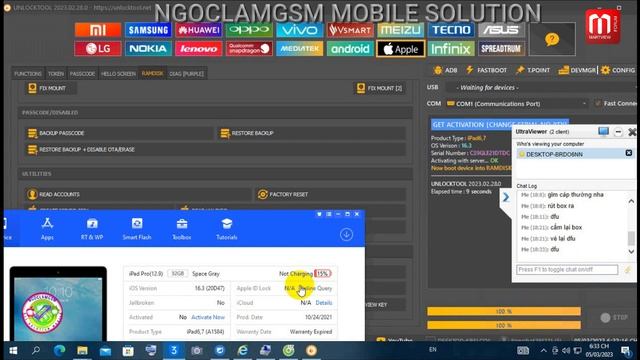Select the Vivo brand button
This screenshot has height=360, width=640.
300,30
